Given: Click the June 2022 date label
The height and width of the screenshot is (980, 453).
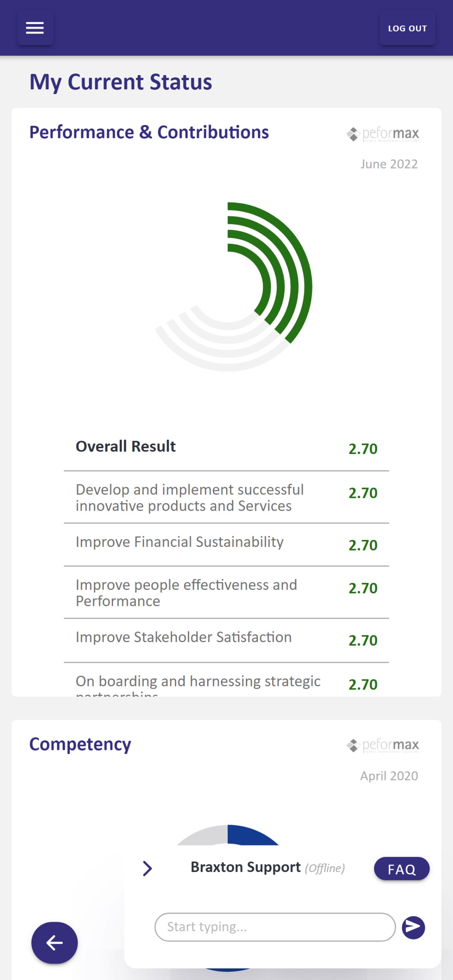Looking at the screenshot, I should click(389, 164).
